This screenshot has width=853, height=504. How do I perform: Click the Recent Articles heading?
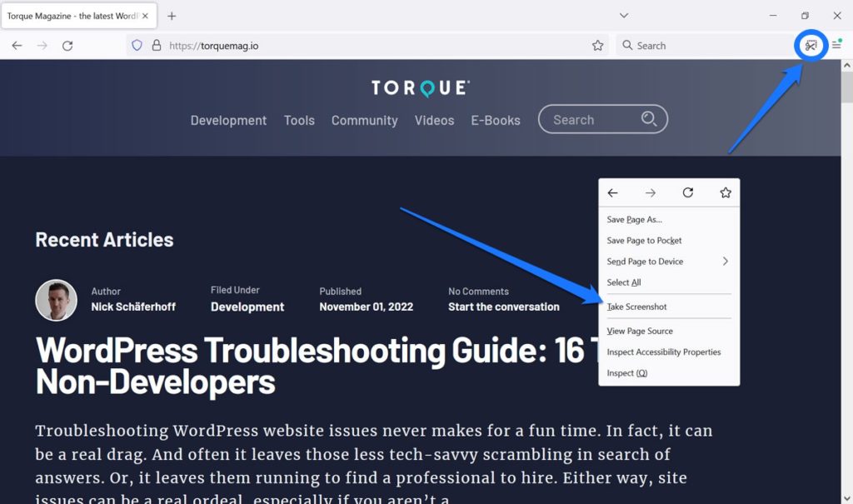pos(104,240)
